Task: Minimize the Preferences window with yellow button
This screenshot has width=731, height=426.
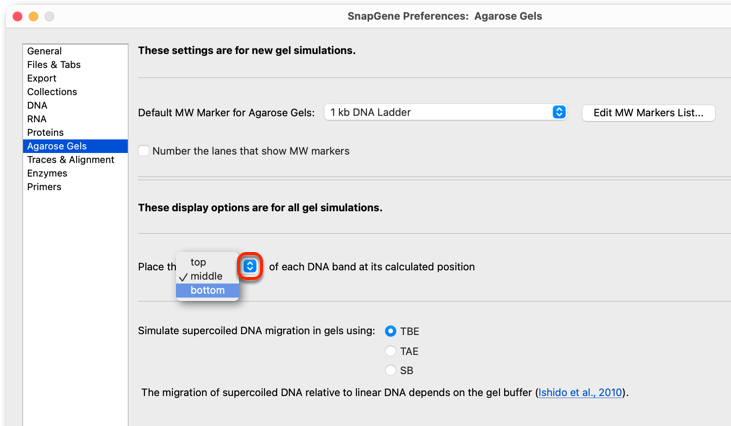Action: click(x=34, y=16)
